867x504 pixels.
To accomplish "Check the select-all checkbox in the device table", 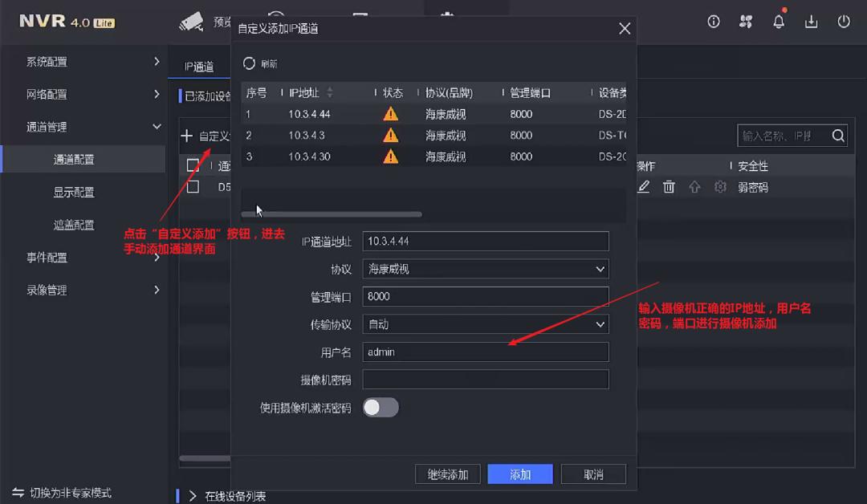I will [x=193, y=166].
